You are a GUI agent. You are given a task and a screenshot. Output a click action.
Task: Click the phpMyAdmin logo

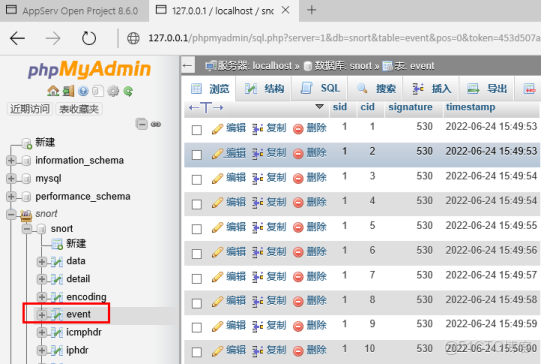(89, 69)
